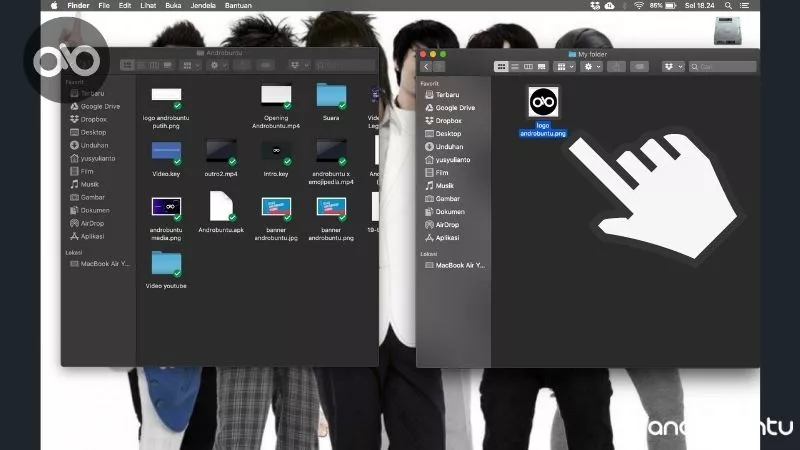Viewport: 800px width, 450px height.
Task: Open Dropbox dropdown in My folder toolbar
Action: [673, 67]
